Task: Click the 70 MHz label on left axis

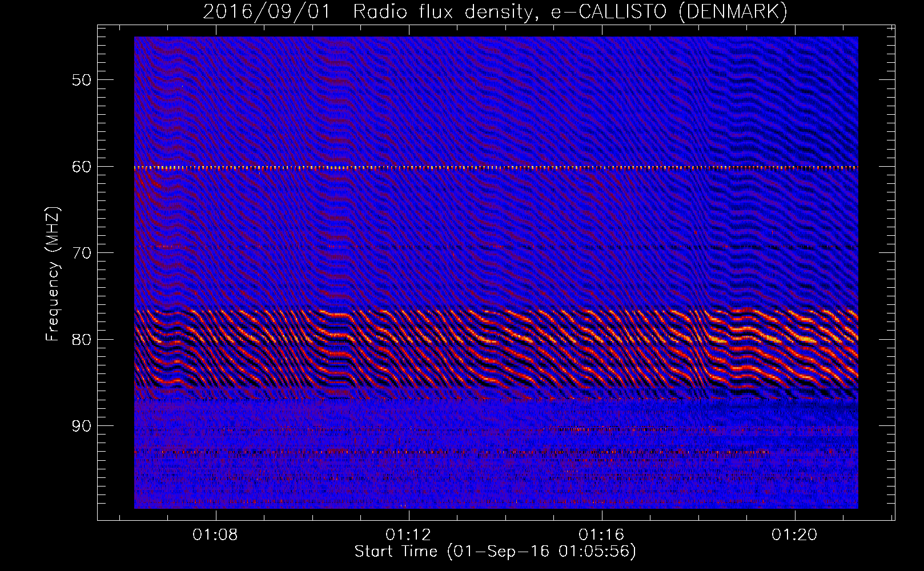Action: [81, 253]
